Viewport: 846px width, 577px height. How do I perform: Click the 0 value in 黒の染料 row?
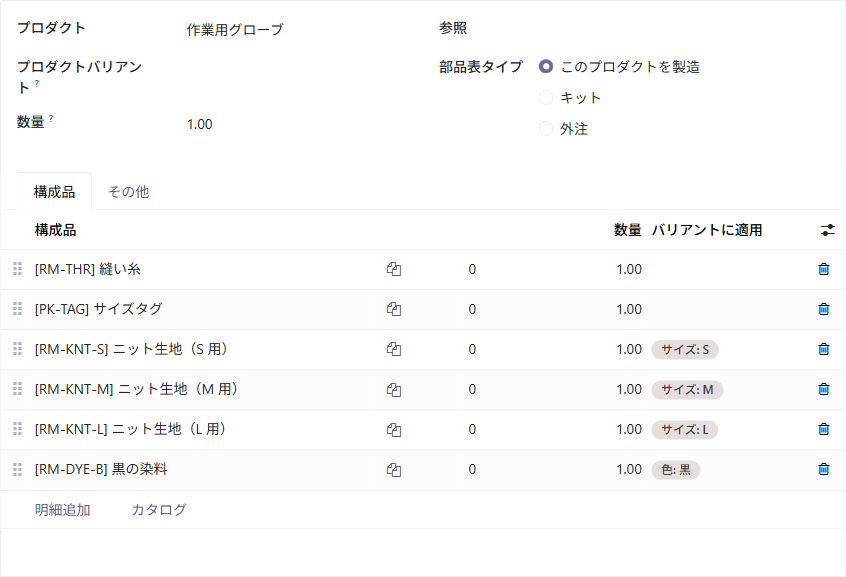coord(472,469)
